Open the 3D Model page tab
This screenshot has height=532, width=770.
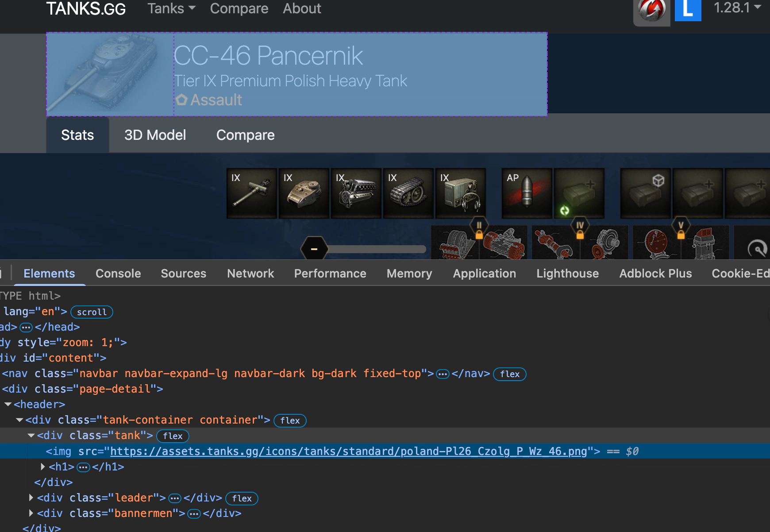click(155, 135)
